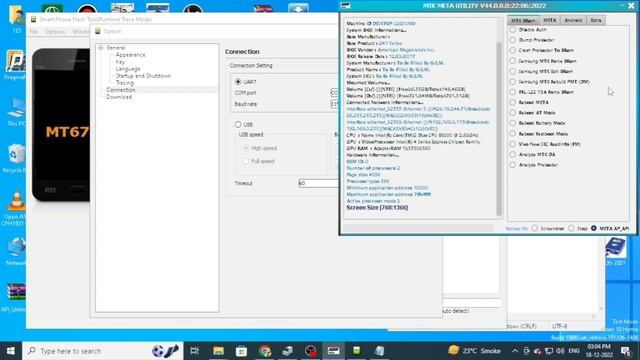
Task: Select the Screenshot radio at bottom
Action: point(535,229)
